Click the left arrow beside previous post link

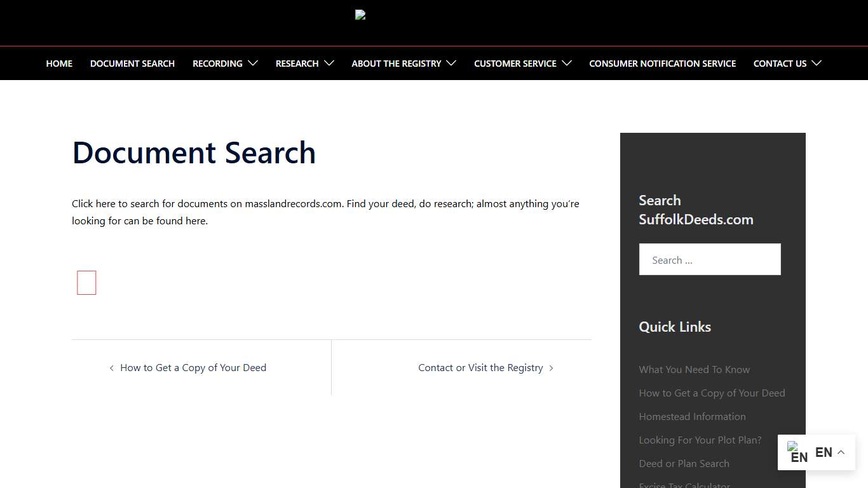click(112, 367)
